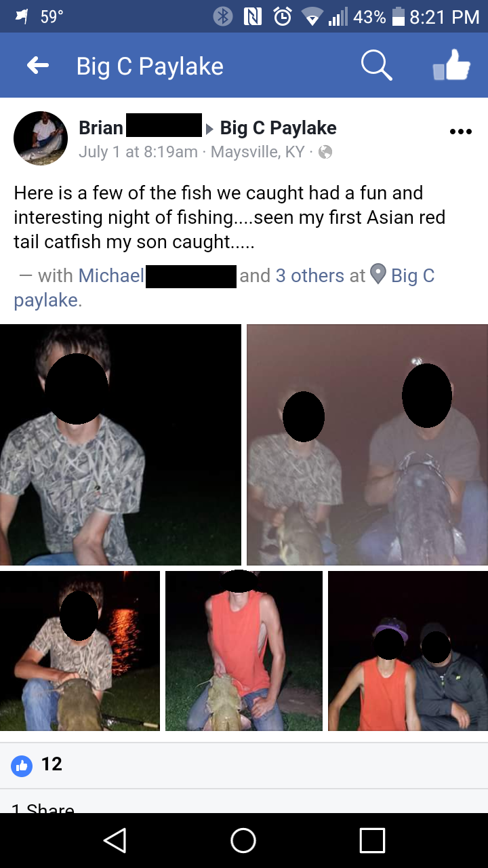Image resolution: width=488 pixels, height=868 pixels.
Task: Open the Big C Paylake page link
Action: [x=278, y=127]
